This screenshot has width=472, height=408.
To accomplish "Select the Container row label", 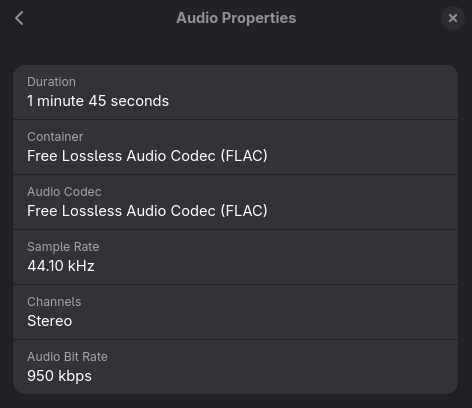I will pos(55,137).
